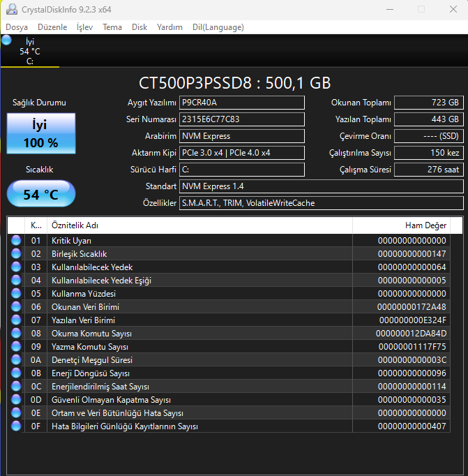Viewport: 468px width, 476px height.
Task: Open the Yardım menu
Action: (x=169, y=27)
